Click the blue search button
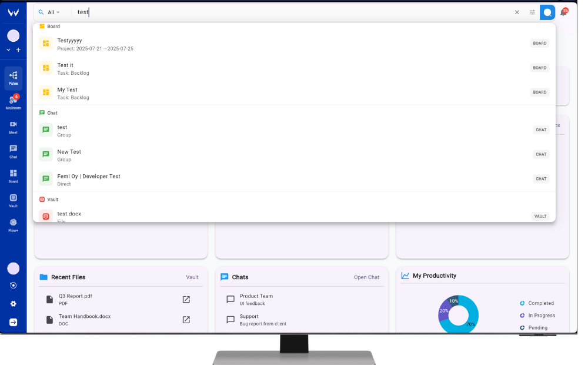 tap(547, 12)
